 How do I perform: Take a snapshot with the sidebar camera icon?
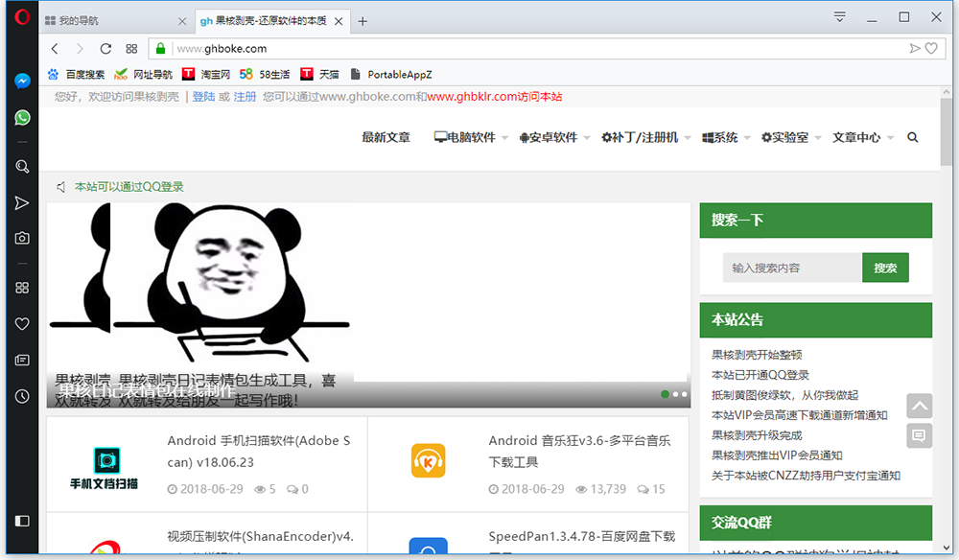pyautogui.click(x=22, y=238)
